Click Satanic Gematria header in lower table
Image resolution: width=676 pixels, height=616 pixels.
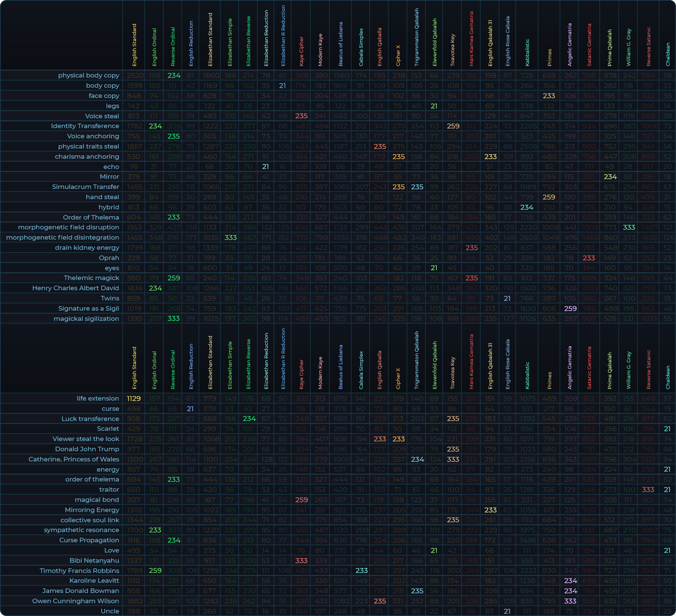coord(589,368)
